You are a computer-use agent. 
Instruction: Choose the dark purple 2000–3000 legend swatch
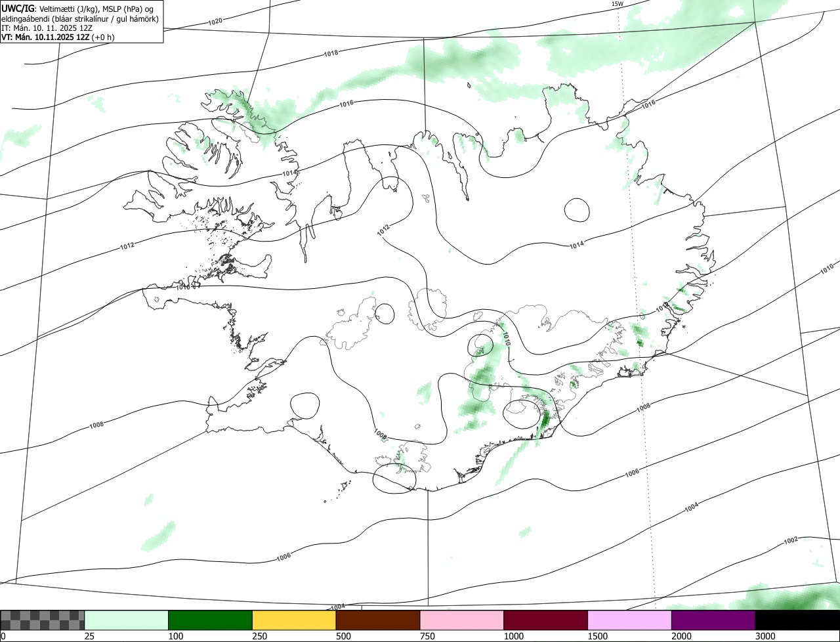pyautogui.click(x=713, y=620)
